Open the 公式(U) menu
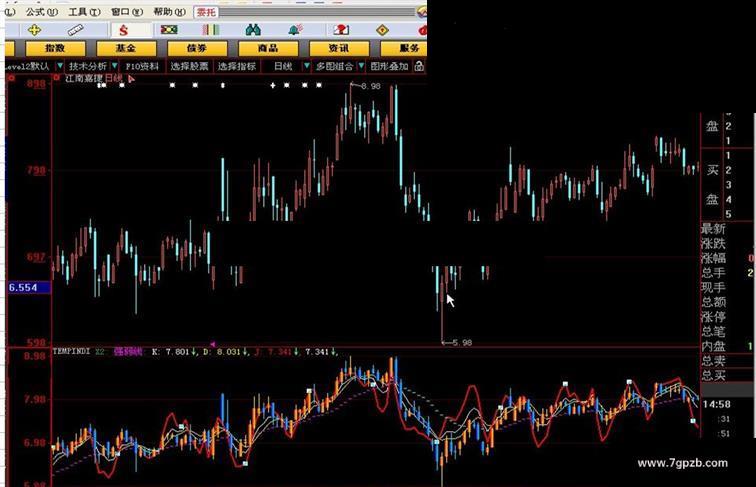This screenshot has height=487, width=756. [42, 12]
